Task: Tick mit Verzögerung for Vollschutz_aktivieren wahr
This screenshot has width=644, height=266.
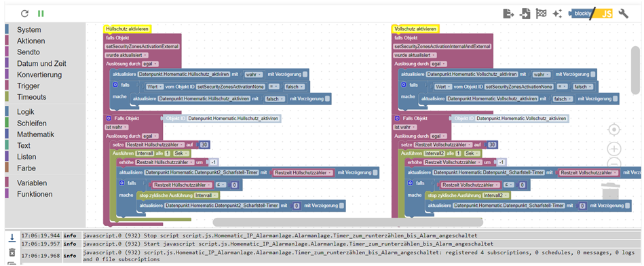Action: 592,75
